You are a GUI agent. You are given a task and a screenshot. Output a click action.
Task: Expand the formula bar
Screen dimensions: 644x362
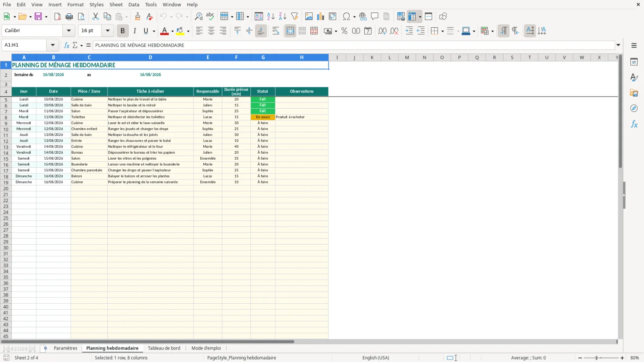pyautogui.click(x=618, y=45)
